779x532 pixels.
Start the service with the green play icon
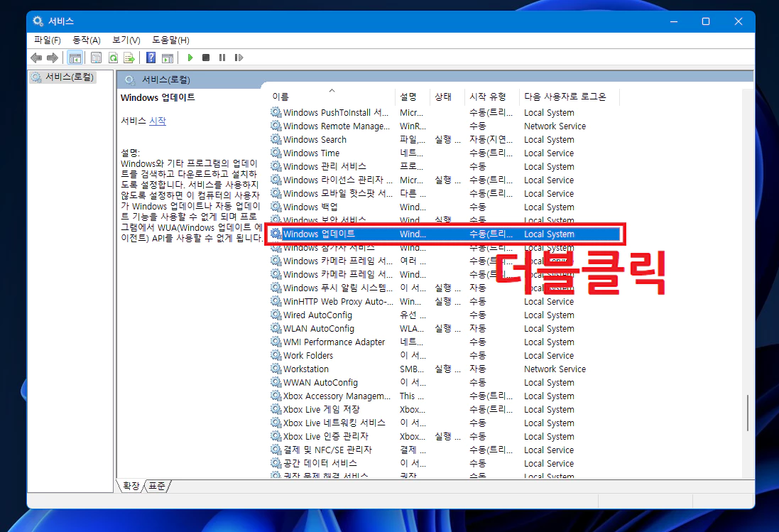pyautogui.click(x=190, y=58)
